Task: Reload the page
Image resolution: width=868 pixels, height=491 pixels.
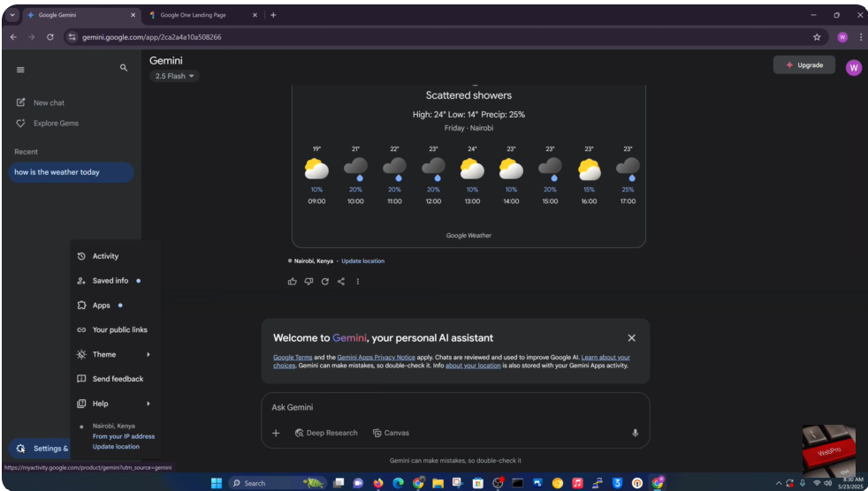Action: (x=49, y=37)
